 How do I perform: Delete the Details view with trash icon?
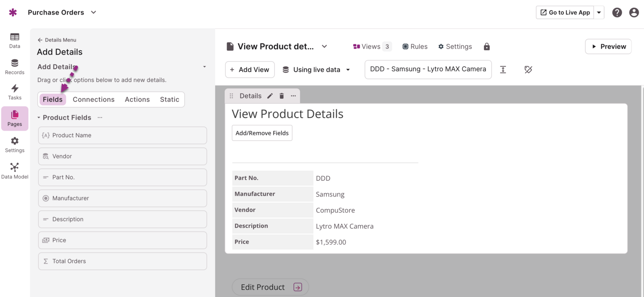pyautogui.click(x=282, y=96)
